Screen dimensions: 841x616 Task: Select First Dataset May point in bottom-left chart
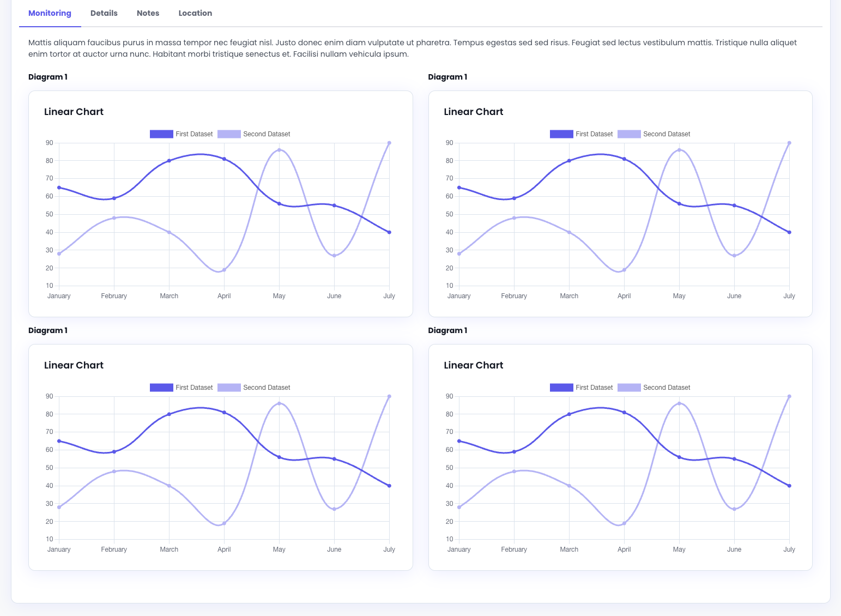(279, 457)
